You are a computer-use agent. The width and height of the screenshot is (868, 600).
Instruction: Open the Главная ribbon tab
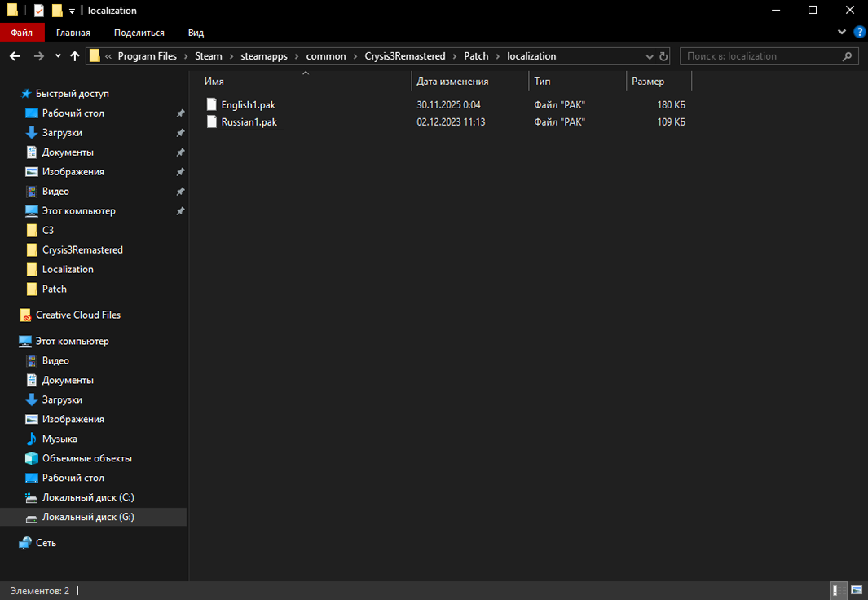(x=73, y=33)
